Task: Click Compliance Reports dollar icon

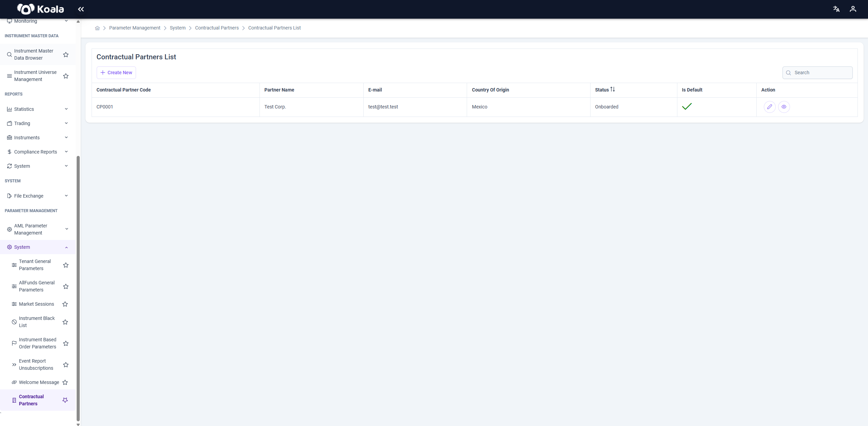Action: (9, 152)
